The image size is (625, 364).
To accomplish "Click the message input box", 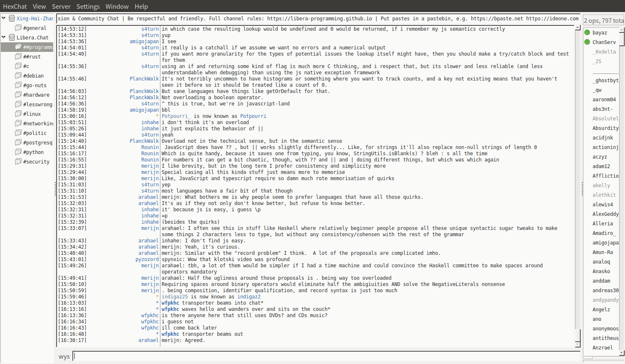I will click(327, 356).
